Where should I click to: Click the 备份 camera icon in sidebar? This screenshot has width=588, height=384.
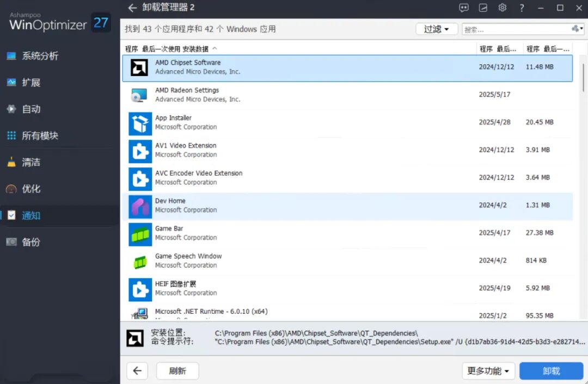11,241
